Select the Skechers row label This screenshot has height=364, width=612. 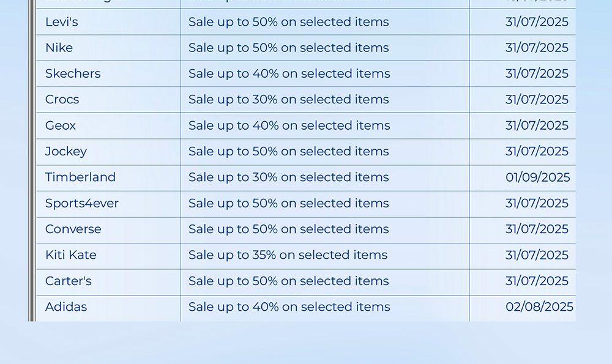pyautogui.click(x=73, y=73)
